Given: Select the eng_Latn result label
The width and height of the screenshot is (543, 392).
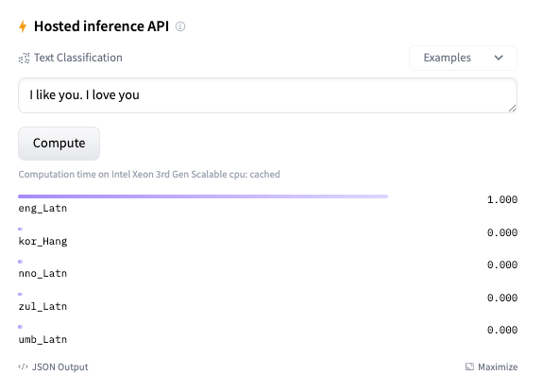Looking at the screenshot, I should click(42, 208).
